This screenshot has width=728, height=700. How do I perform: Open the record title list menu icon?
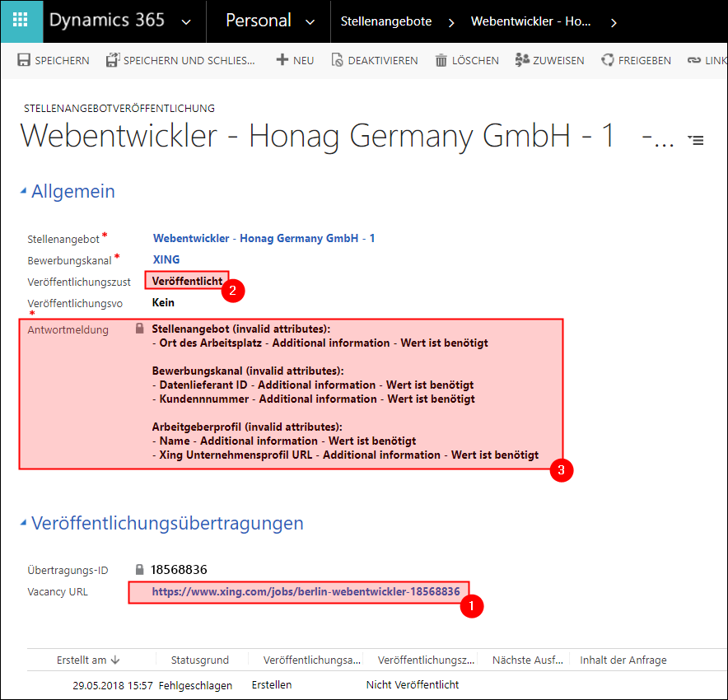point(696,140)
